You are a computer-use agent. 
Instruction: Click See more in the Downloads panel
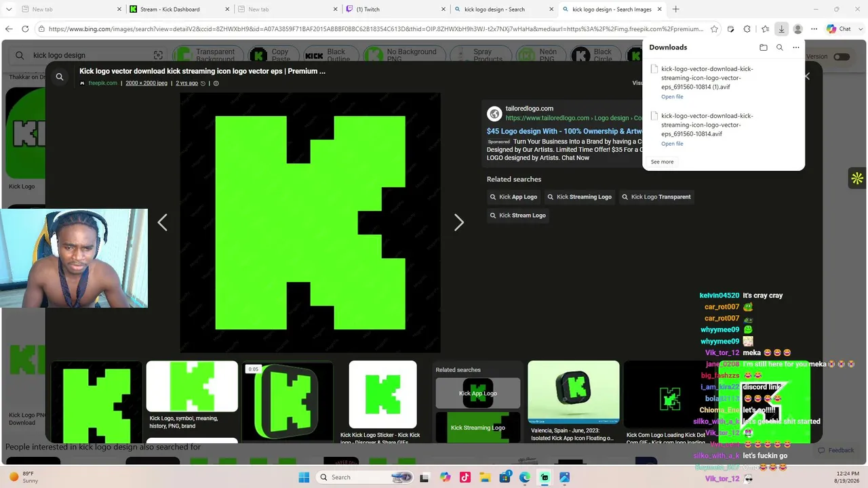(662, 162)
